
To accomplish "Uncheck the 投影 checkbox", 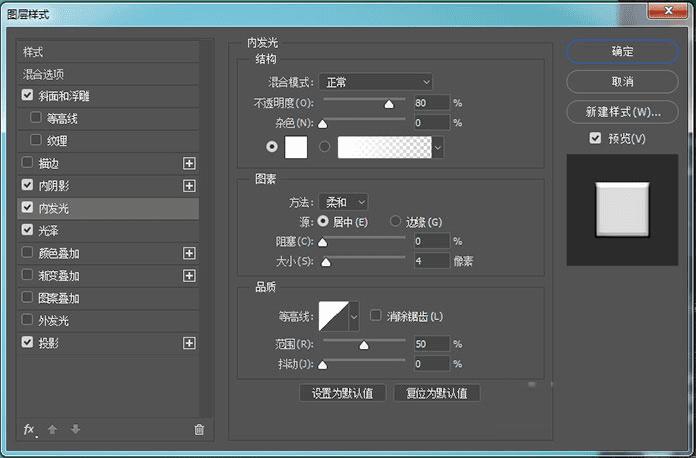I will tap(28, 342).
